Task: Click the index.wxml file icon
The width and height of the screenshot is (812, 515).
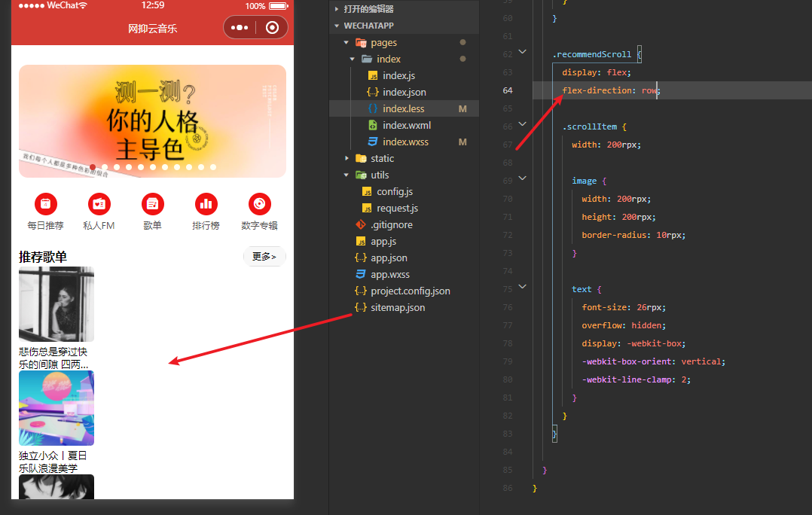Action: [373, 125]
